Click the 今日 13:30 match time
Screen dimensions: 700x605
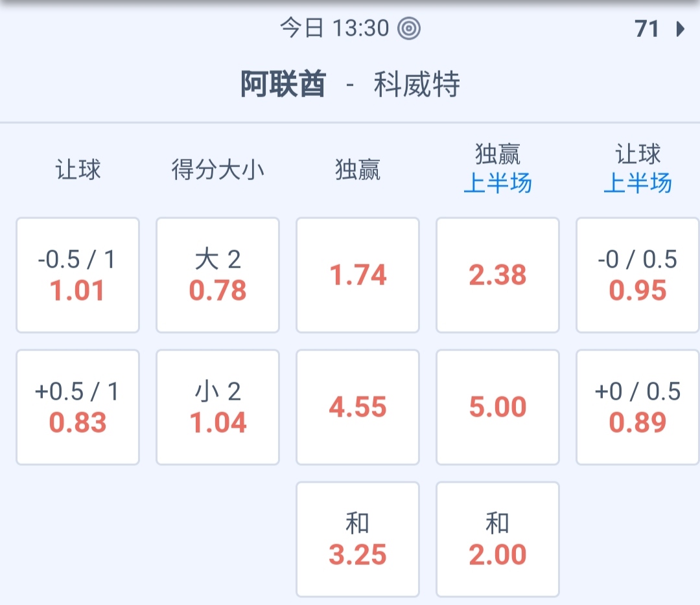coord(334,29)
